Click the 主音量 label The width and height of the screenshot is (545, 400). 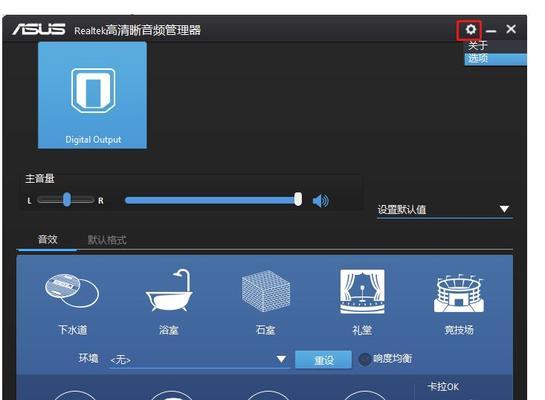tap(40, 179)
